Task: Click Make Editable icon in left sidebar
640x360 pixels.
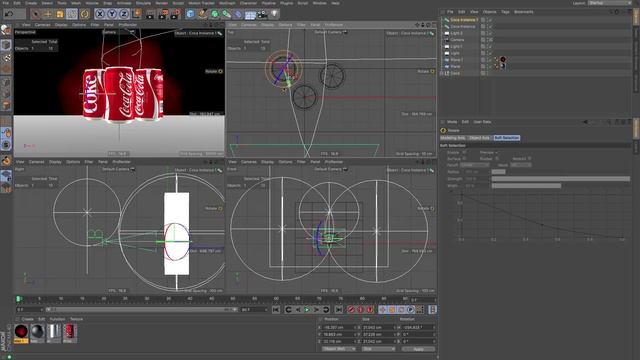Action: pos(6,30)
